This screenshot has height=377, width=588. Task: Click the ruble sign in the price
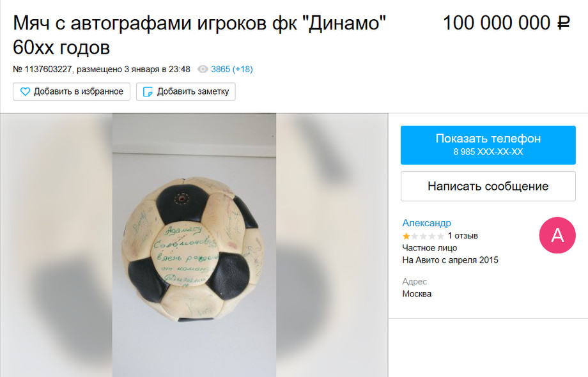tap(564, 23)
